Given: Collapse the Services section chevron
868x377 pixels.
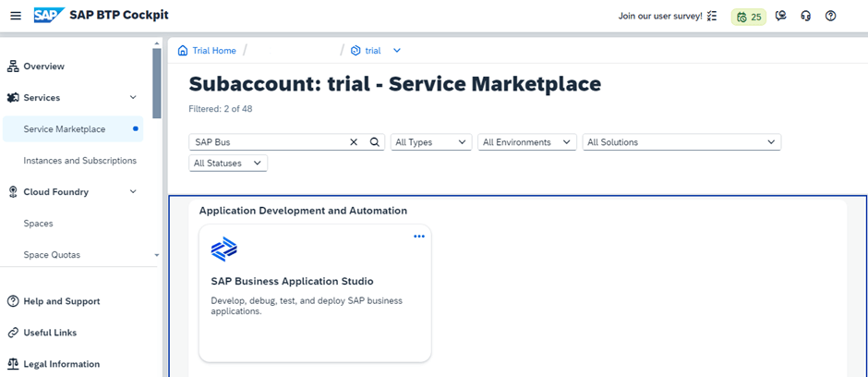Looking at the screenshot, I should pyautogui.click(x=133, y=97).
